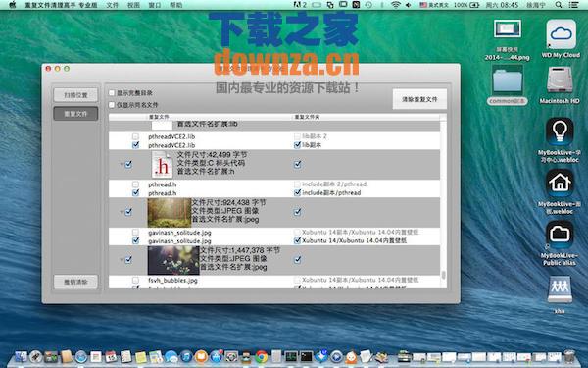Viewport: 588px width, 368px height.
Task: Open the 文件 menu
Action: (112, 5)
